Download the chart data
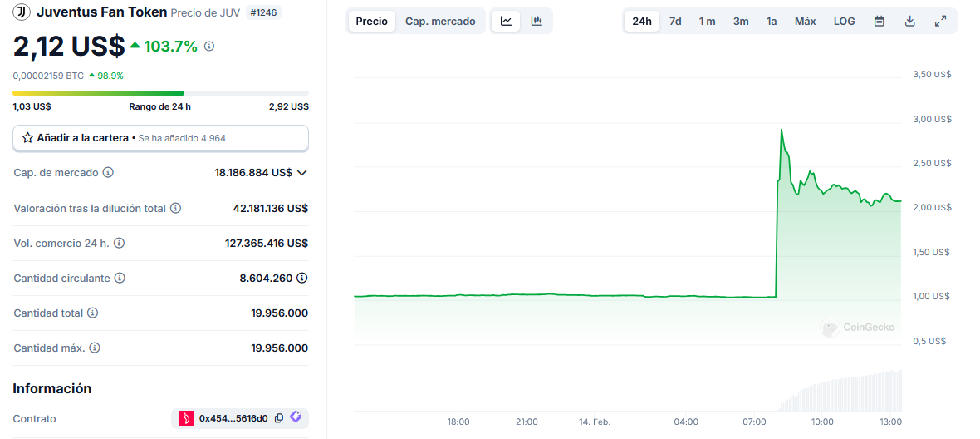The height and width of the screenshot is (439, 980). click(909, 22)
